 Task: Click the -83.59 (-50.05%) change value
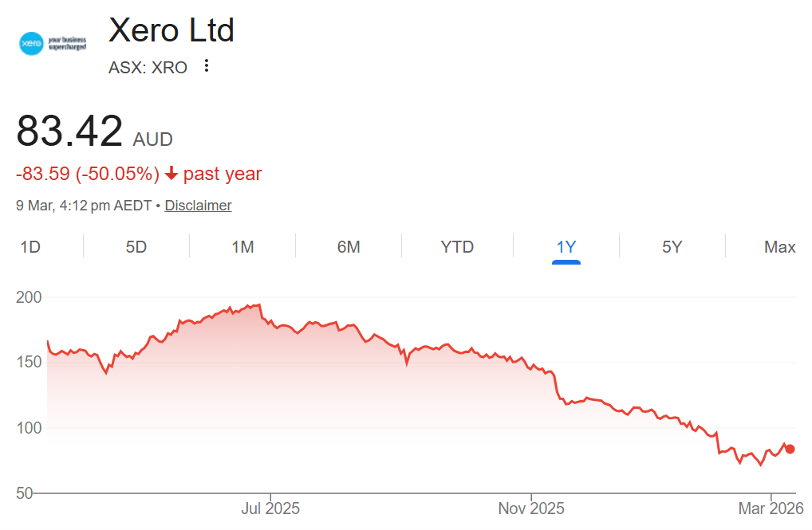click(x=88, y=174)
